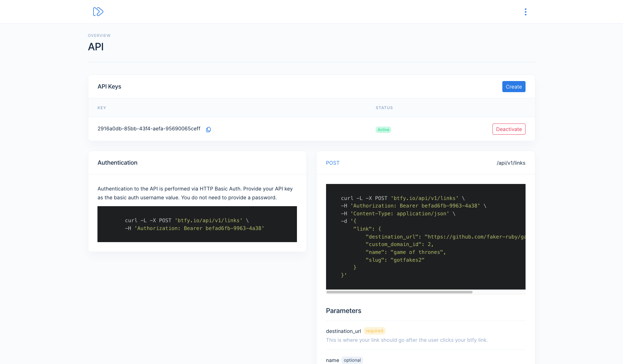Image resolution: width=623 pixels, height=364 pixels.
Task: Click the horizontal scrollbar under the curl example
Action: click(x=399, y=292)
